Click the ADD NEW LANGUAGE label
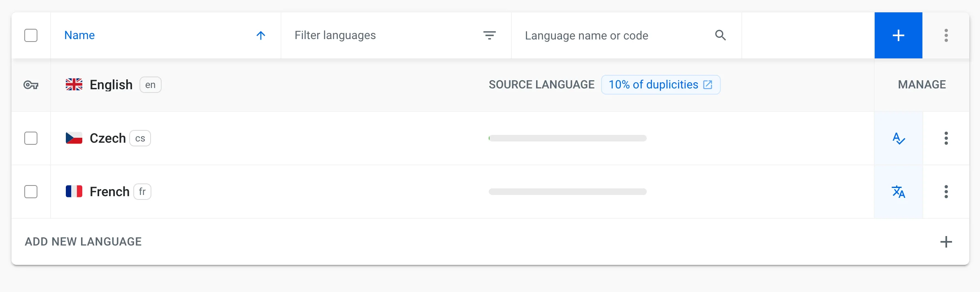 tap(83, 242)
